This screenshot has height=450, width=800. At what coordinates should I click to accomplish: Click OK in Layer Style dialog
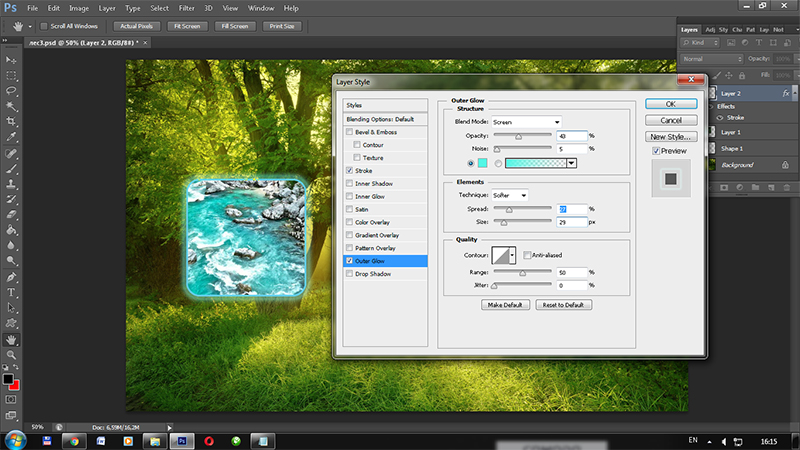click(x=671, y=104)
